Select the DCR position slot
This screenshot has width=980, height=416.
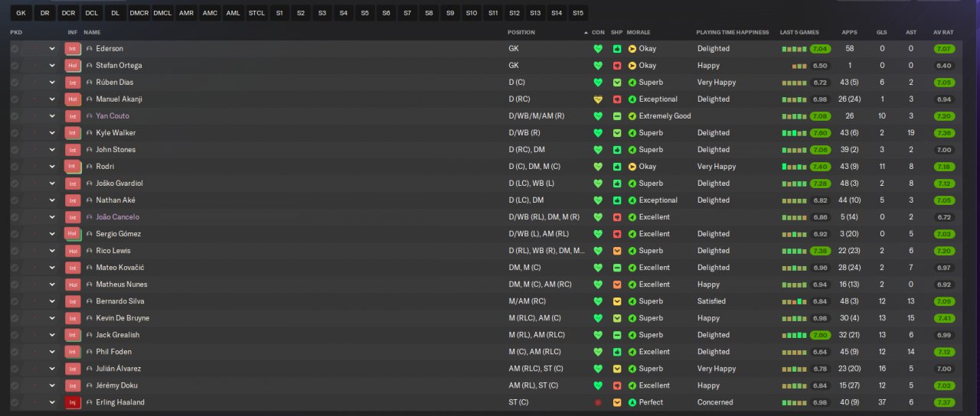pyautogui.click(x=68, y=13)
